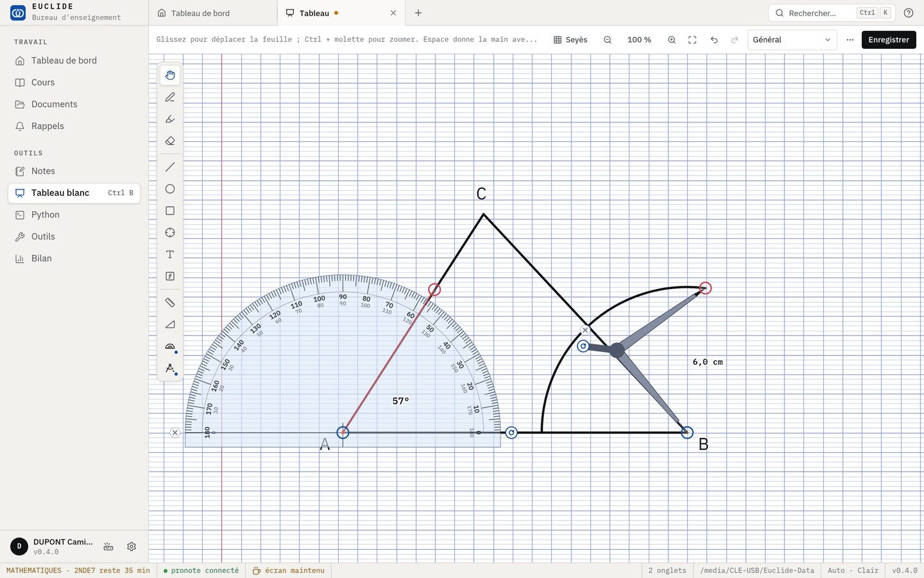
Task: Zoom out of the whiteboard
Action: (x=608, y=40)
